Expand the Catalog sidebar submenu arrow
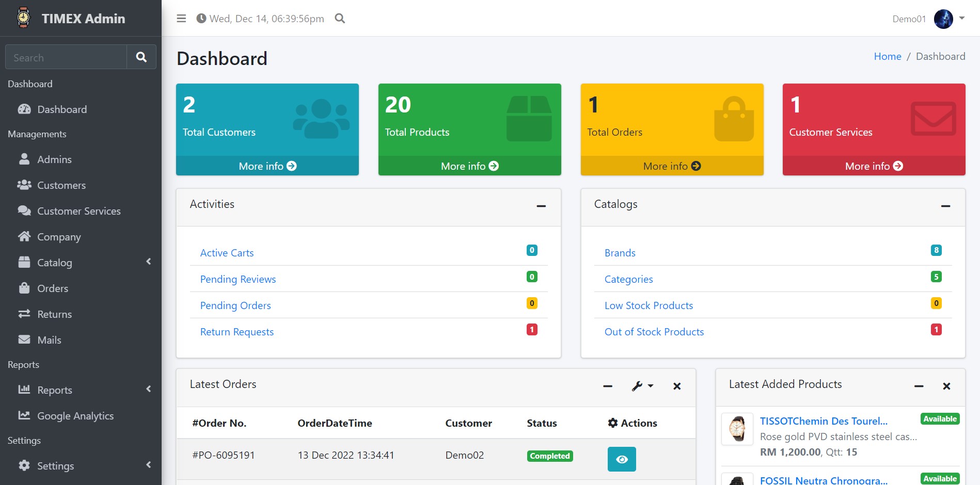Screen dimensions: 980x485 tap(149, 262)
